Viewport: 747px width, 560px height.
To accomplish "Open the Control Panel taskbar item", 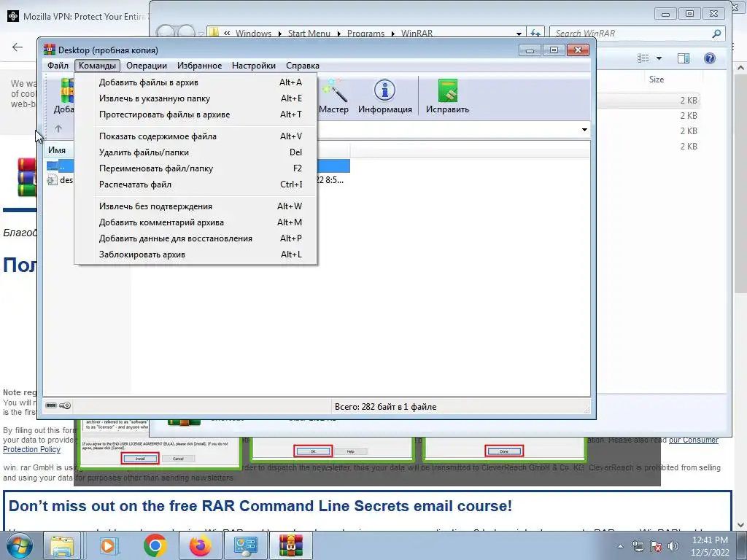I will coord(245,545).
